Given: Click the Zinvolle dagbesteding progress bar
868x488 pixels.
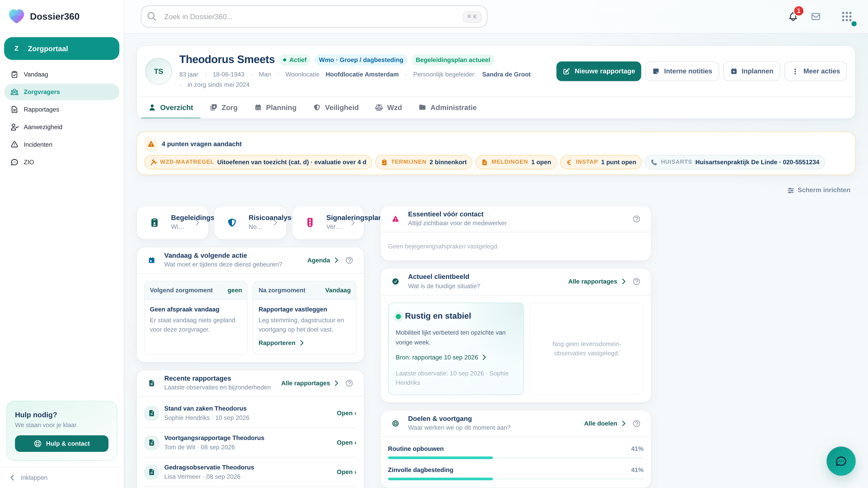Looking at the screenshot, I should 516,479.
